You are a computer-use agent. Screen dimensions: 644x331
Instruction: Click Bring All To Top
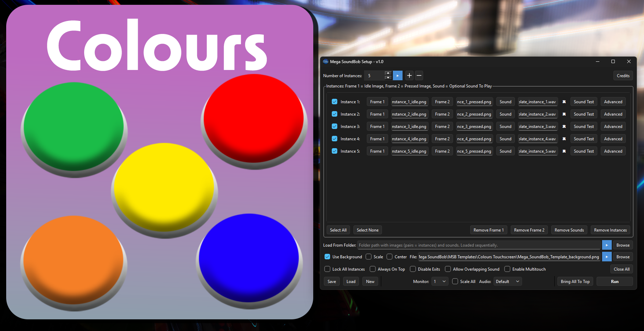[575, 282]
